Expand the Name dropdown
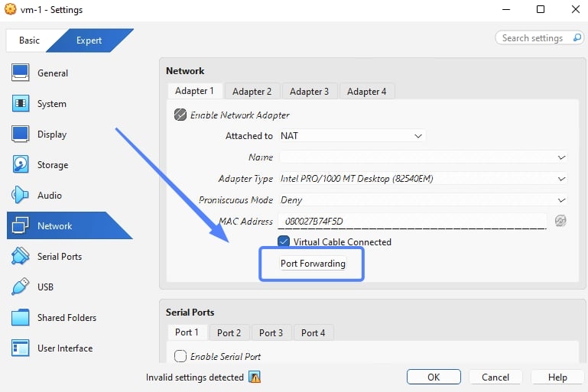 coord(423,157)
